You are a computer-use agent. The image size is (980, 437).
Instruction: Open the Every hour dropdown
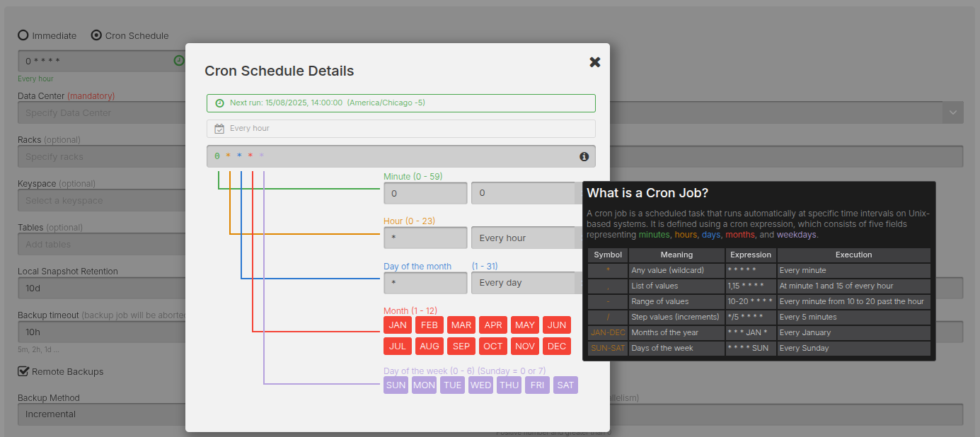coord(524,238)
